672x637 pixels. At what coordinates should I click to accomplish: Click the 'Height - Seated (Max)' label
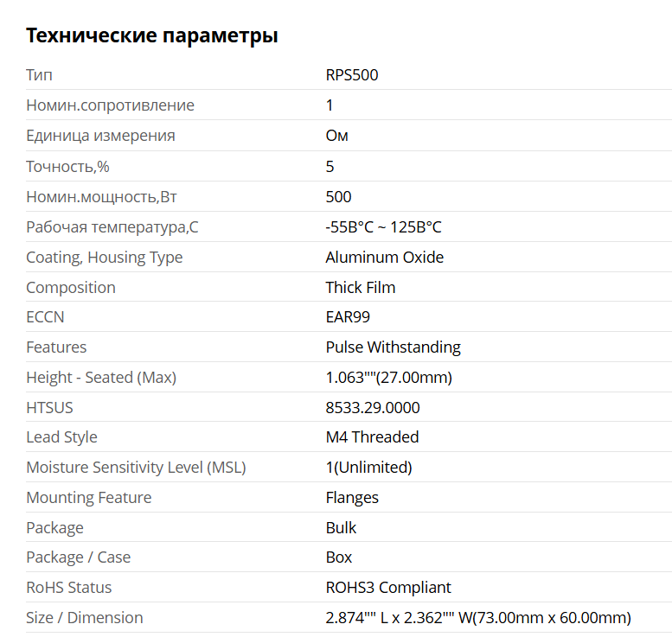101,378
